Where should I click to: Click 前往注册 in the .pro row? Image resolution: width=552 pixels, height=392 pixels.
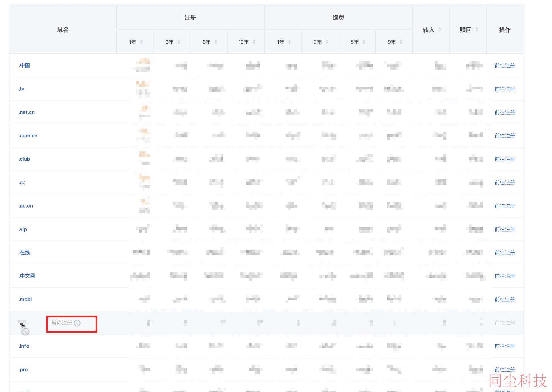tap(505, 370)
